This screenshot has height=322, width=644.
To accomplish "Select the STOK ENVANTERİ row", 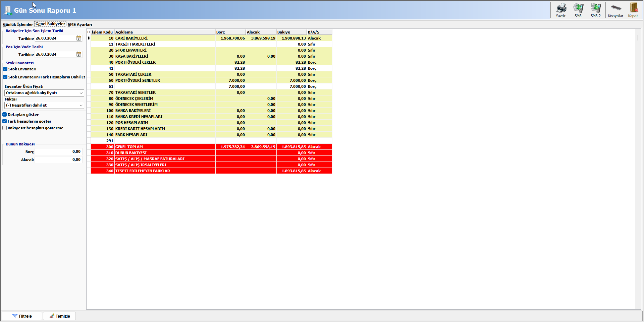I will click(211, 50).
